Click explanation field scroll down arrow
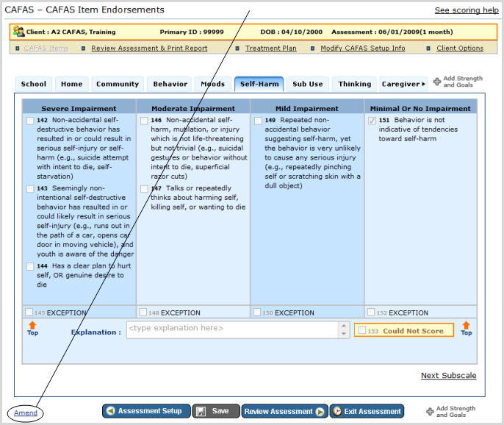Screen dimensions: 504x425 (x=344, y=334)
